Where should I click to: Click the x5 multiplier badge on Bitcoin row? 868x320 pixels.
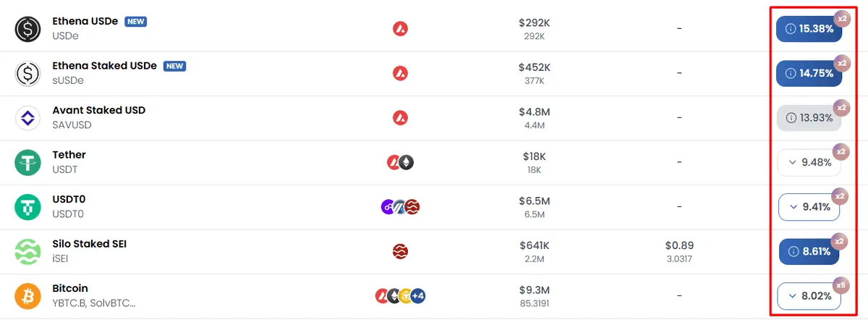[x=841, y=285]
